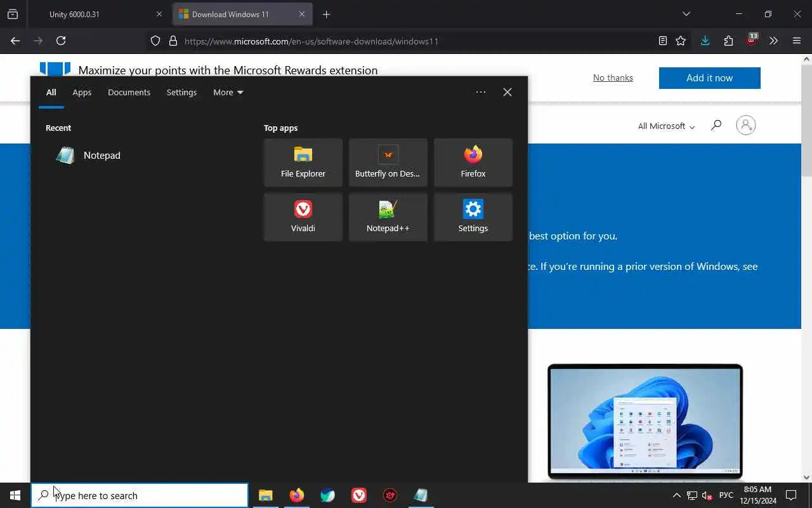Screen dimensions: 812x508
Task: Open Firefox View recent browsing icon
Action: (x=13, y=14)
